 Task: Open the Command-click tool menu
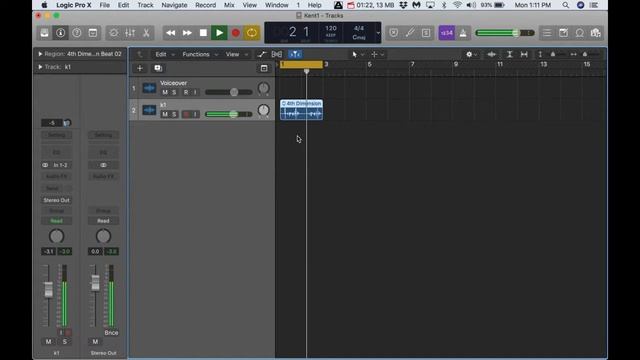point(377,54)
